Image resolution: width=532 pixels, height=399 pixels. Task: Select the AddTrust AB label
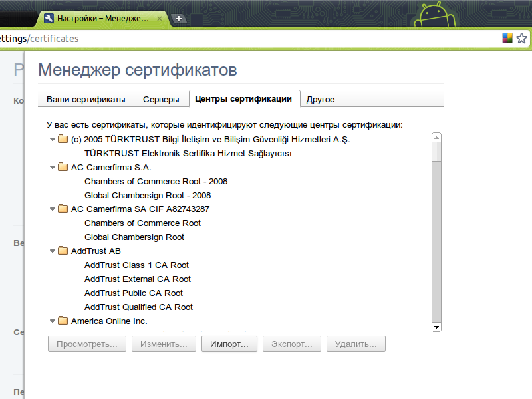pos(96,251)
